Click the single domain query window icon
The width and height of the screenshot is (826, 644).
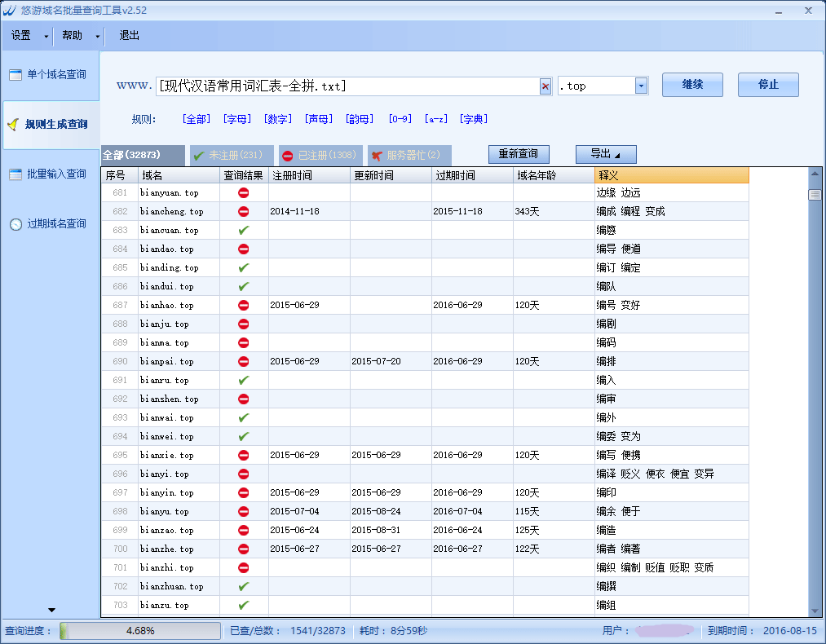15,75
